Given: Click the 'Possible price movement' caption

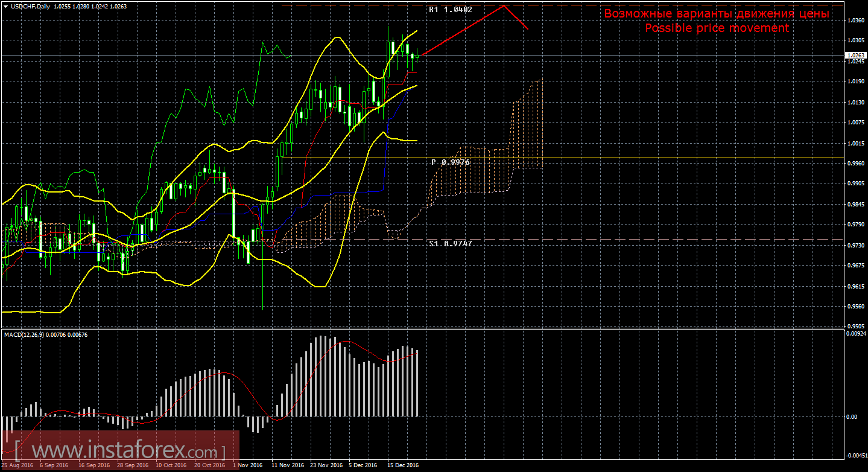Looking at the screenshot, I should [717, 28].
